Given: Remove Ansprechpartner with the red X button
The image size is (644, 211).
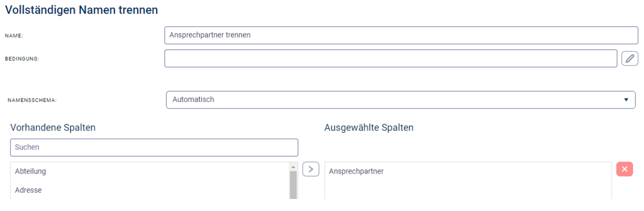Looking at the screenshot, I should (624, 169).
